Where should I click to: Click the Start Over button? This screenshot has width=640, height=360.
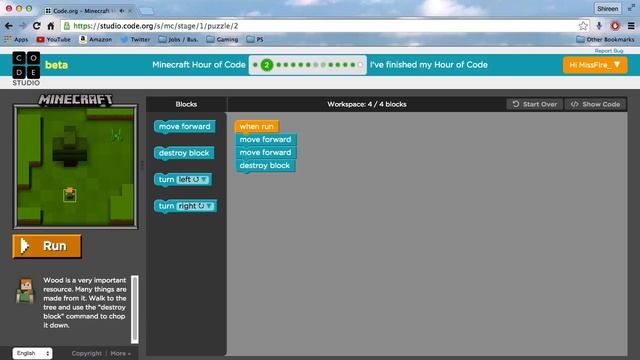535,104
